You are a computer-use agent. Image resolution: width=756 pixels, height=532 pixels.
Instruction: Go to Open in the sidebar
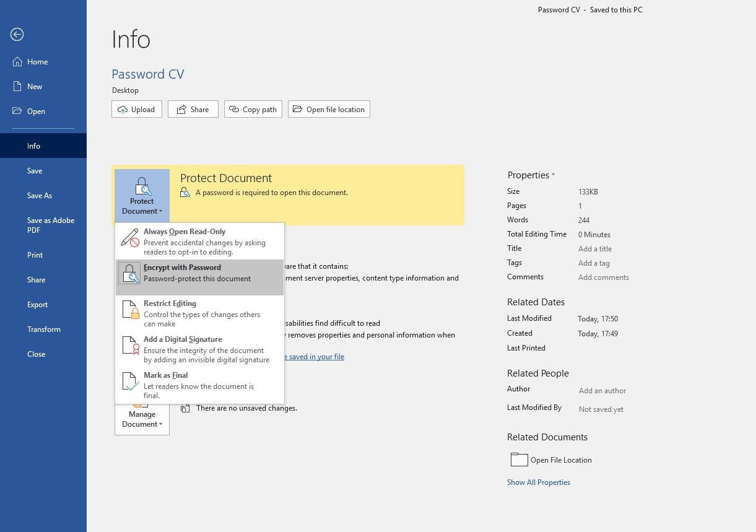[x=43, y=111]
